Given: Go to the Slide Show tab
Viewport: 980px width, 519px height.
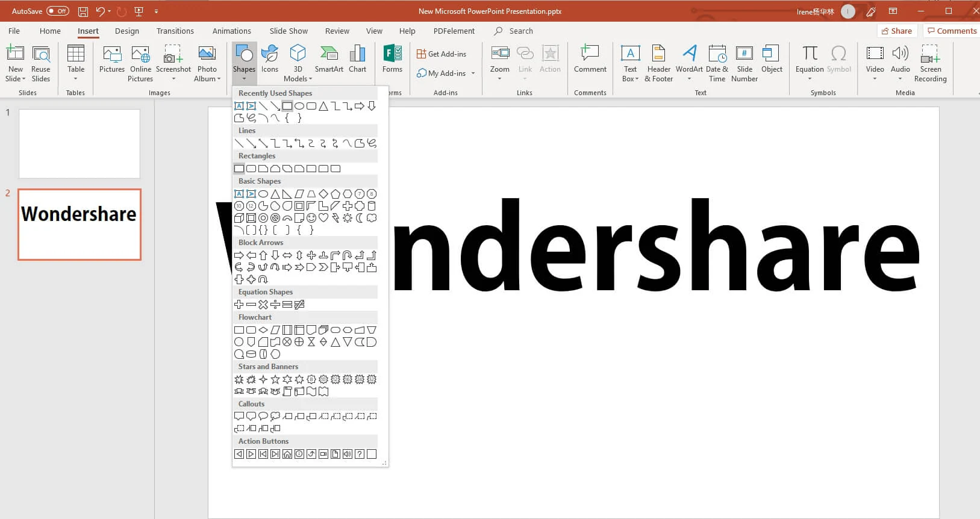Looking at the screenshot, I should [289, 31].
